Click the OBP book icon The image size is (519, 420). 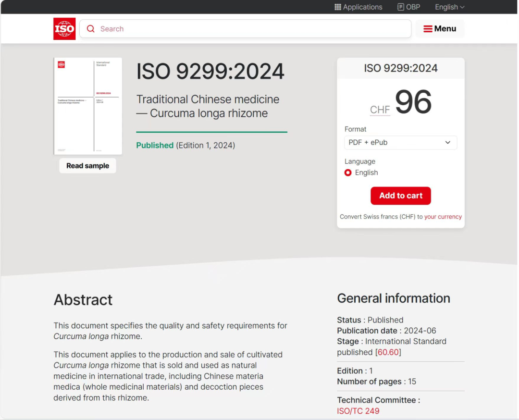click(x=400, y=7)
